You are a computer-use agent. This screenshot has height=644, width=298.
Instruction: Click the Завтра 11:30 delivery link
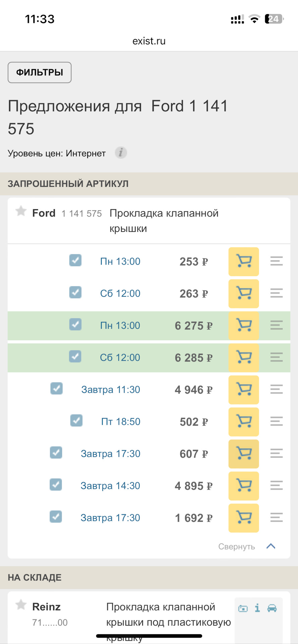coord(110,389)
